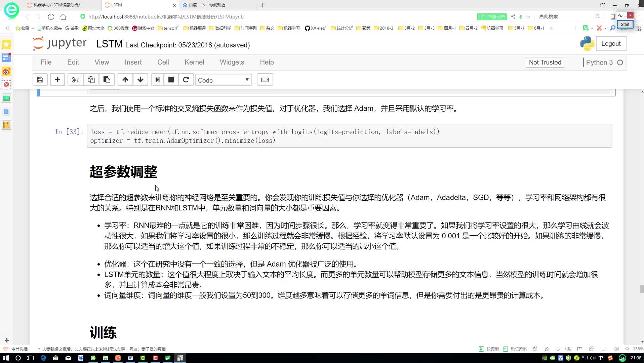Click 热点资讯 in status bar

pos(515,349)
